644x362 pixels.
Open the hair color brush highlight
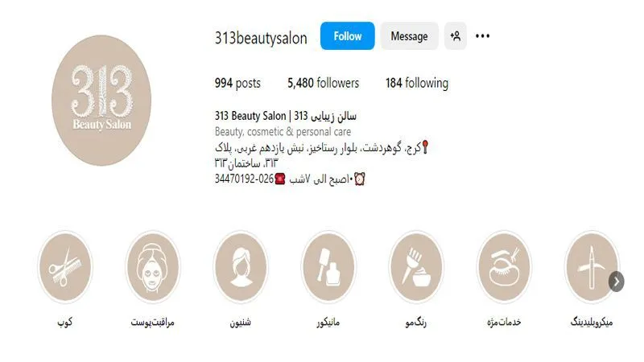pyautogui.click(x=416, y=267)
